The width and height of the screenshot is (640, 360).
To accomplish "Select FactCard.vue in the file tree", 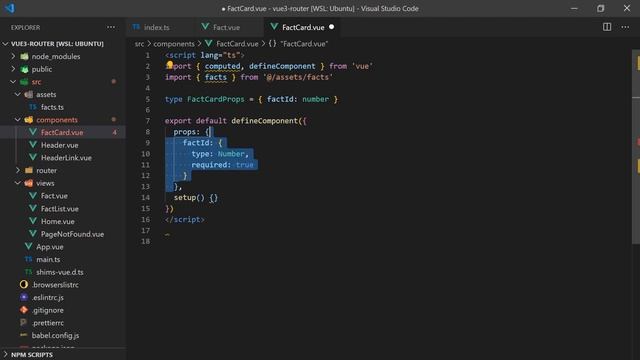I will pyautogui.click(x=62, y=132).
